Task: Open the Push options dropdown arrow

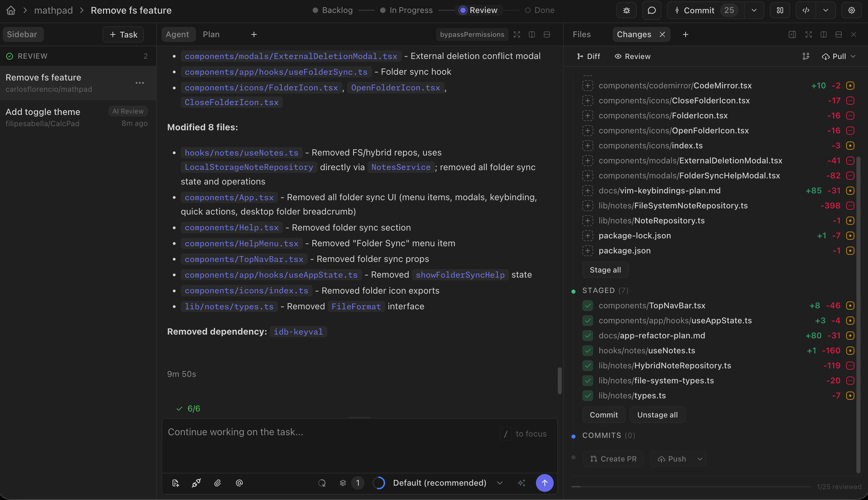Action: [x=700, y=459]
